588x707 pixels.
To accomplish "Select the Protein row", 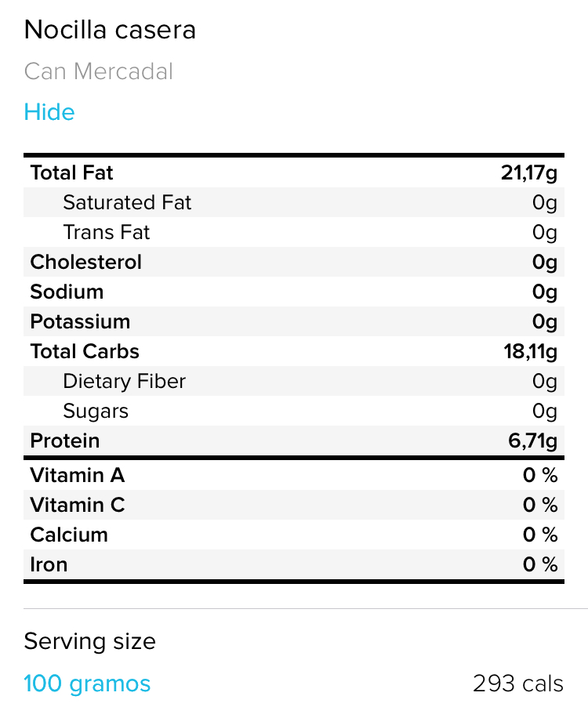I will pos(293,441).
